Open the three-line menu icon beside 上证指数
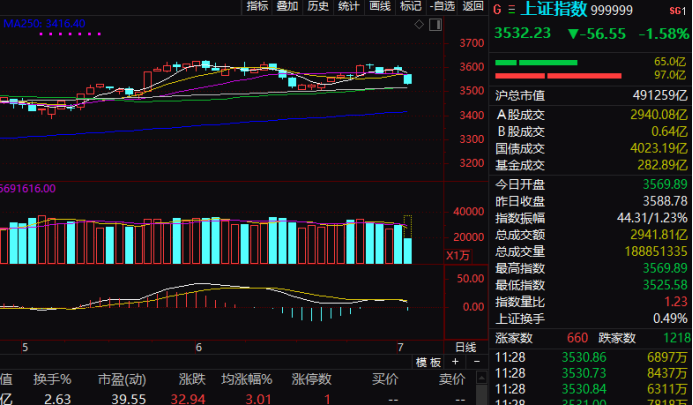 pos(511,10)
